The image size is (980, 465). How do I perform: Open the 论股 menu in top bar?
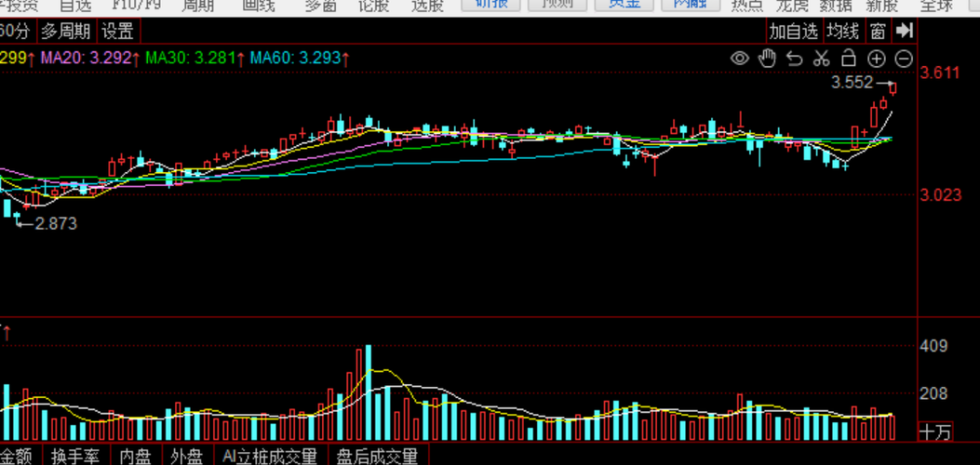click(374, 6)
